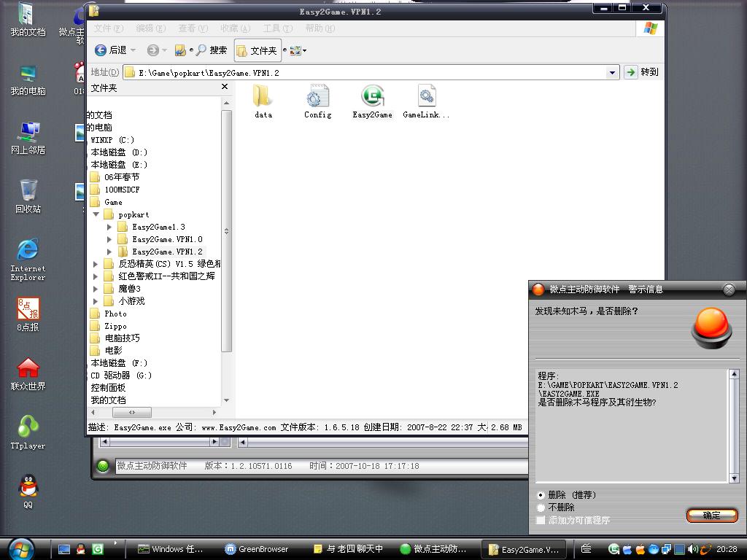Open 回收站 recycle bin icon
Image resolution: width=747 pixels, height=560 pixels.
pyautogui.click(x=28, y=197)
